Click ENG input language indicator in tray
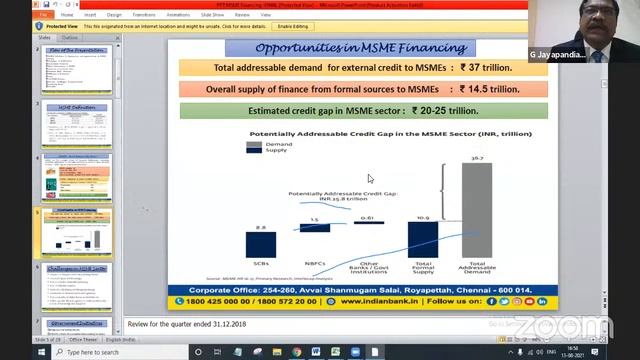640x360 pixels. tap(551, 352)
